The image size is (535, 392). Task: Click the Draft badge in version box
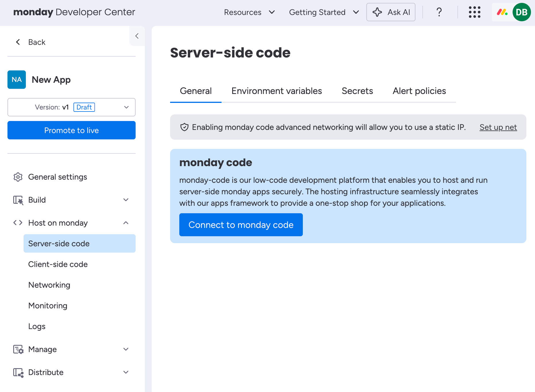[84, 107]
